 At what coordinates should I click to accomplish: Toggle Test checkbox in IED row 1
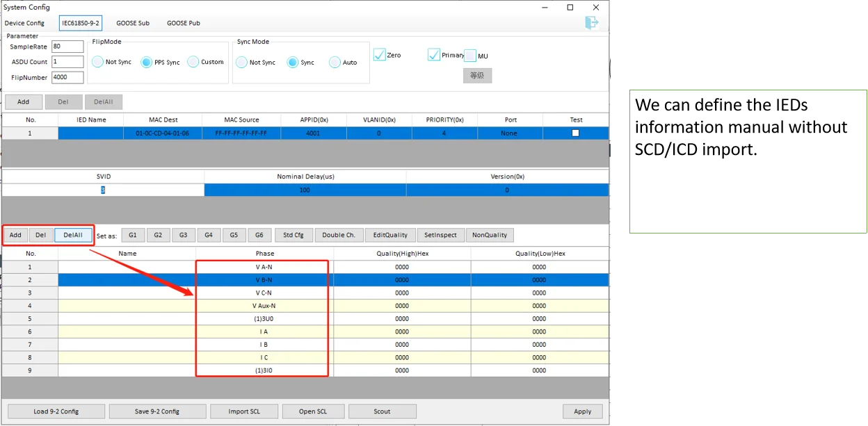[x=575, y=133]
